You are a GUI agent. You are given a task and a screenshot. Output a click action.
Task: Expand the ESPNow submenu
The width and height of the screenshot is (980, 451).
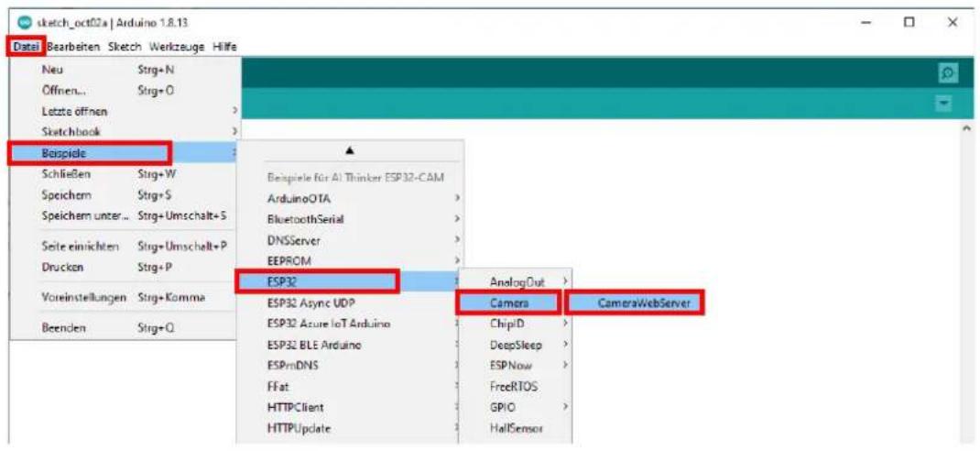(x=516, y=366)
